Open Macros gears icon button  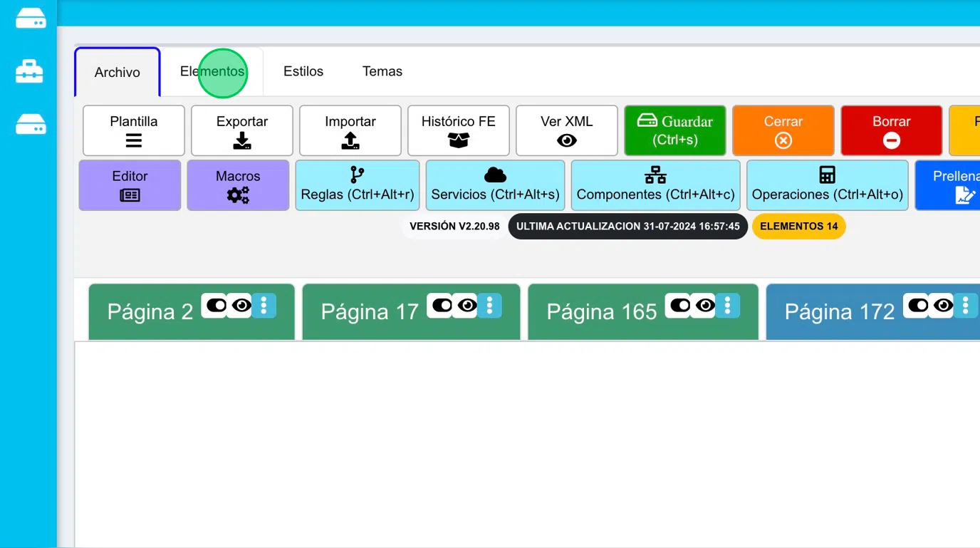pos(238,185)
